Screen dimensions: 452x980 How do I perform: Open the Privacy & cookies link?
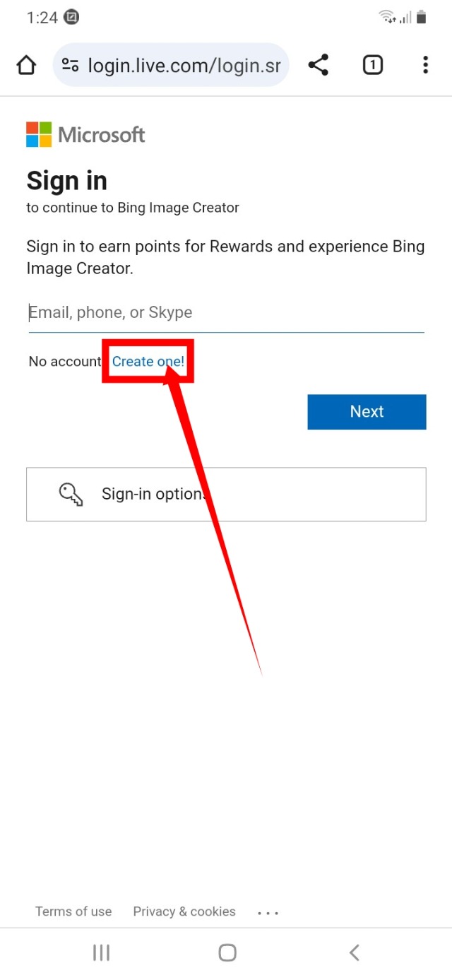[x=184, y=911]
